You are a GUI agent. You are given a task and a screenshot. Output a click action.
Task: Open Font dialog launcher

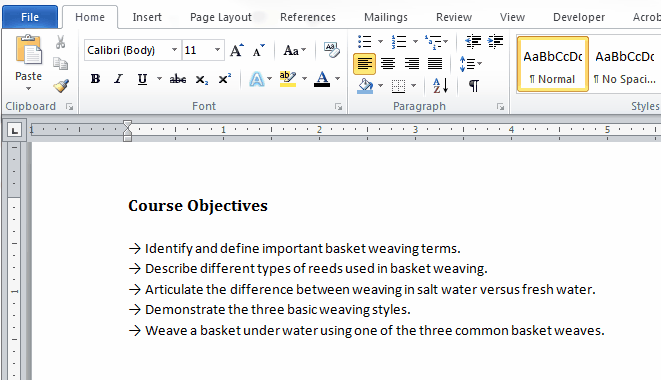[339, 107]
